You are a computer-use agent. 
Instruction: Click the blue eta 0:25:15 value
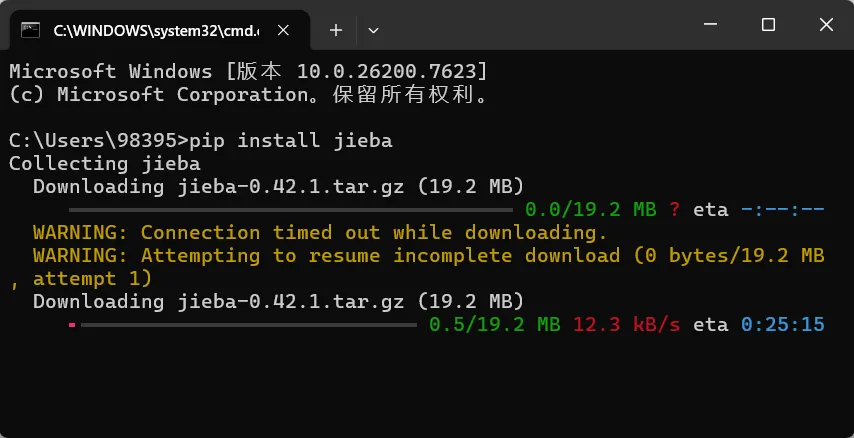pos(783,325)
